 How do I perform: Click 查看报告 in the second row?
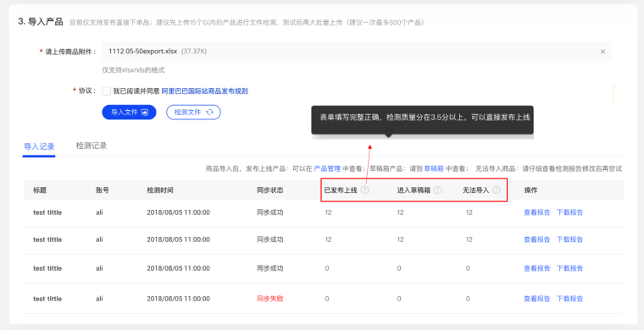536,239
